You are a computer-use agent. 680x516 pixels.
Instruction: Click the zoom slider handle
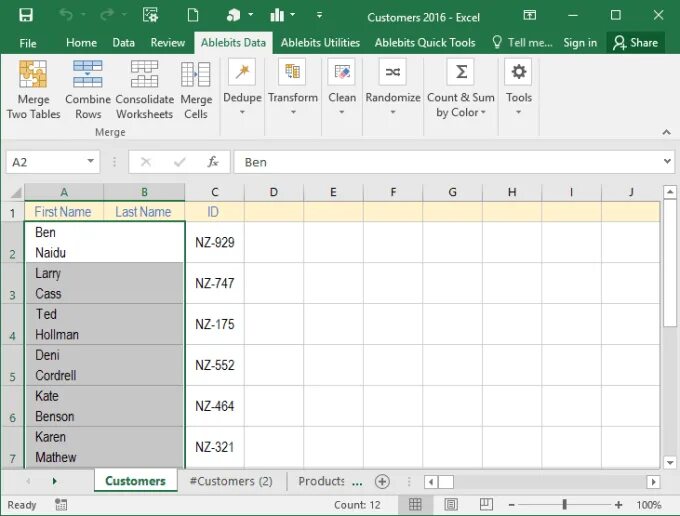(564, 504)
